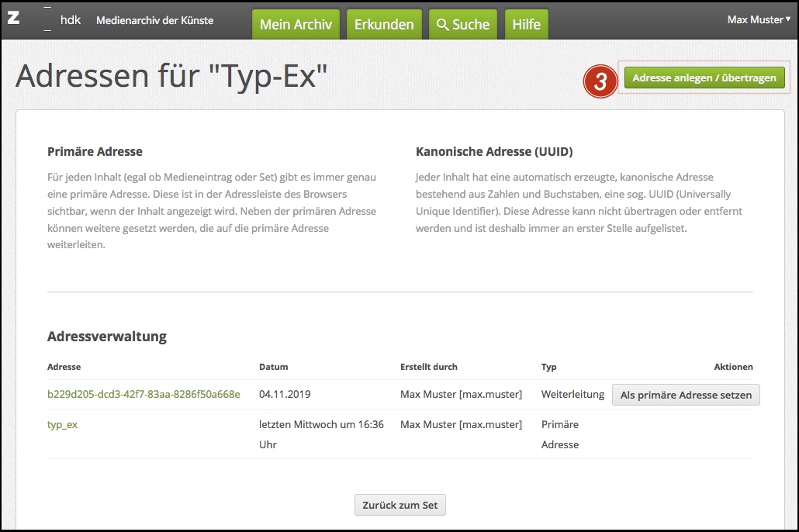Click the Typ column header
This screenshot has width=799, height=532.
pyautogui.click(x=548, y=367)
